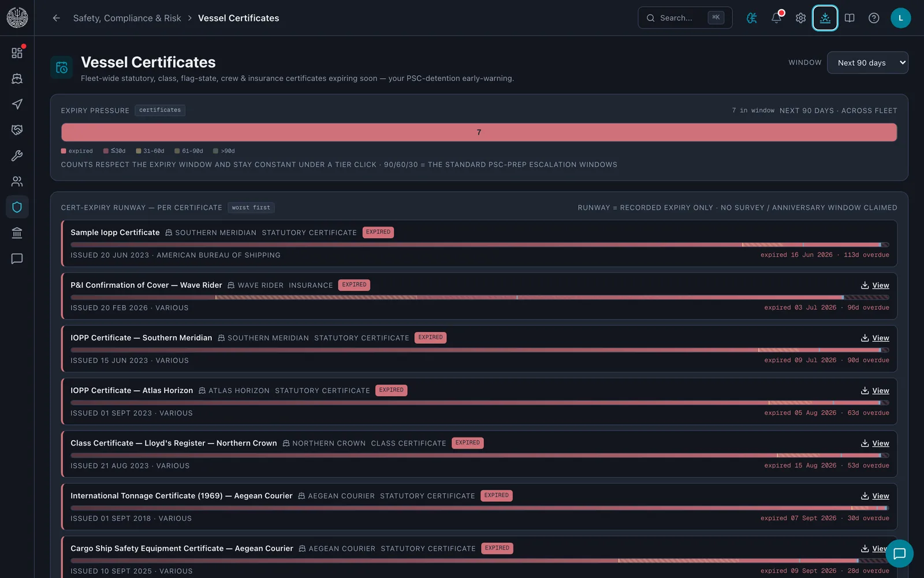Click the expiry pressure bar showing 7
Viewport: 924px width, 578px height.
click(479, 132)
